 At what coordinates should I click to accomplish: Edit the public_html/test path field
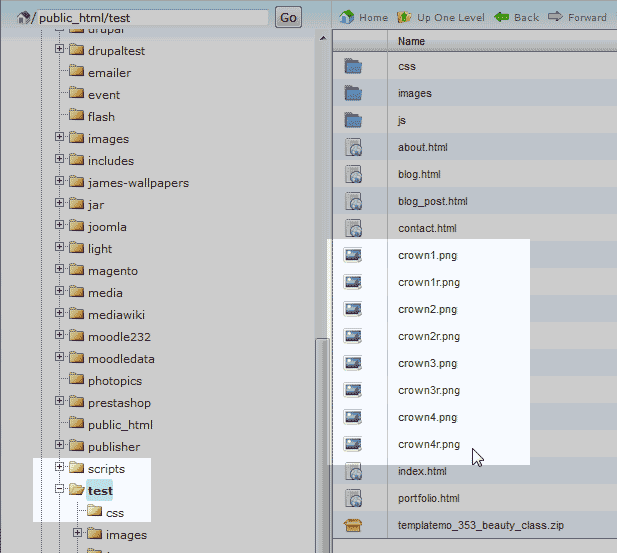pyautogui.click(x=153, y=18)
